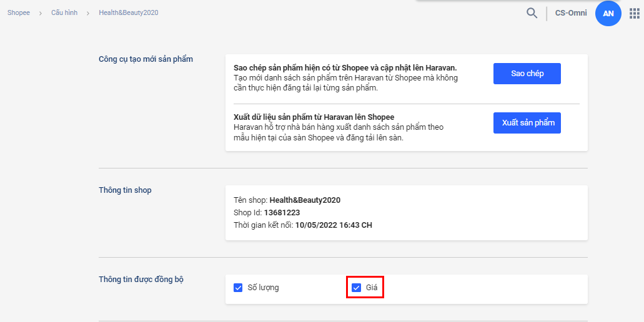Click the Thông tin được đồng bộ heading

coord(141,279)
